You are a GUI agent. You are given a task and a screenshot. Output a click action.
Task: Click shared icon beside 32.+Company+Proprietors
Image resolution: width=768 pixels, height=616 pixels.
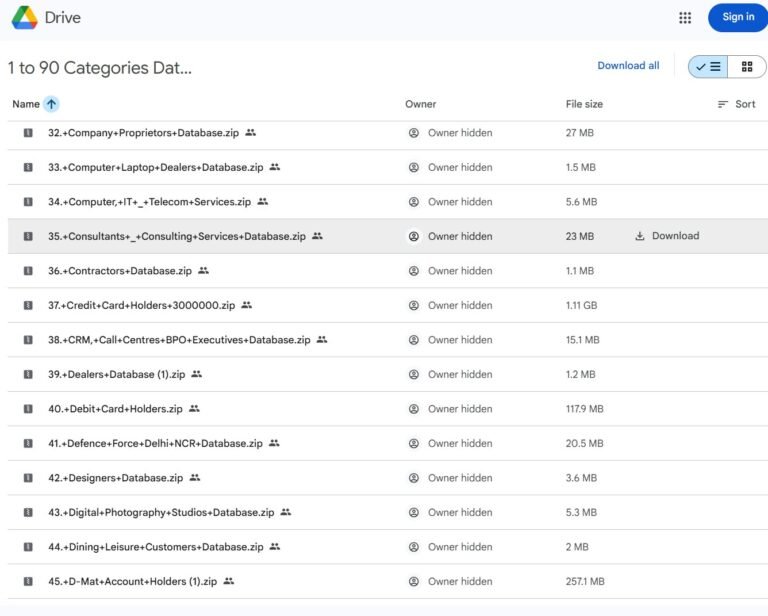click(251, 133)
